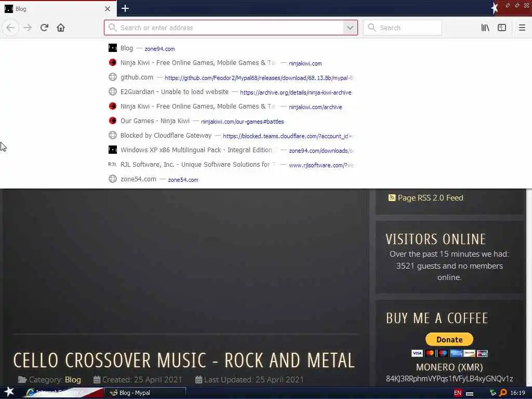Select ninjakiwi.com/archive suggestion
The height and width of the screenshot is (399, 532).
tap(231, 107)
